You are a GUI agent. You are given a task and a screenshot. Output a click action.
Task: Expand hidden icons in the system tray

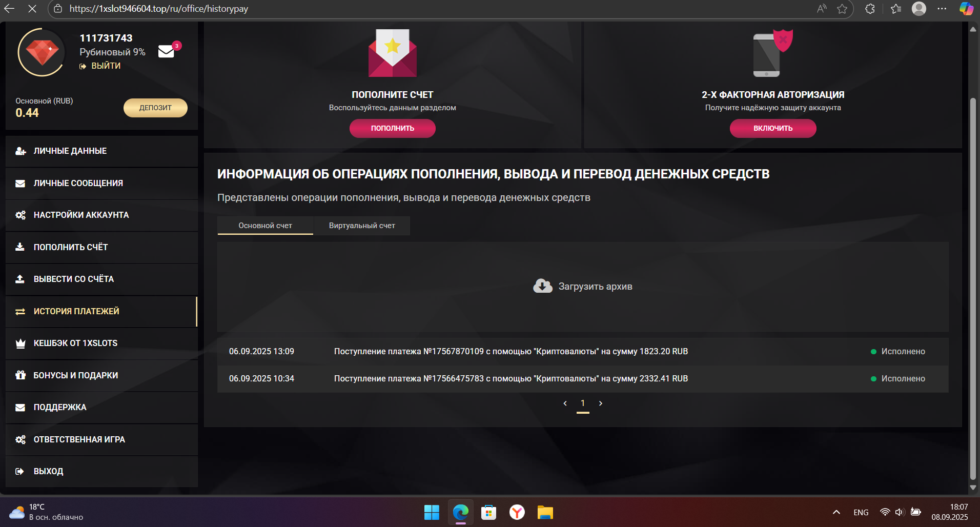click(x=836, y=512)
